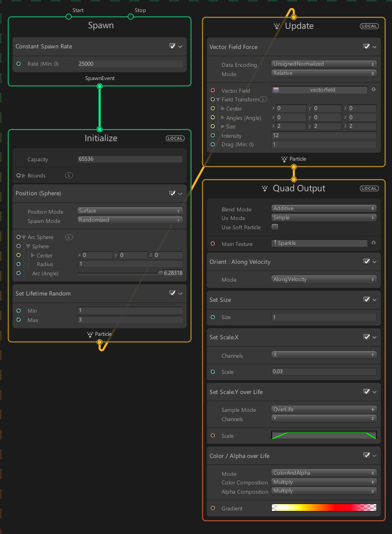
Task: Open the Spawn Mode dropdown
Action: [x=130, y=220]
